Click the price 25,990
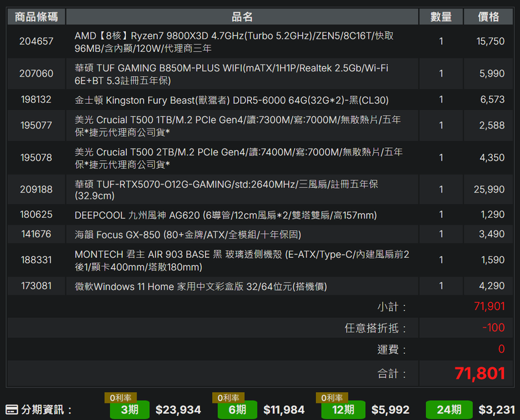The height and width of the screenshot is (420, 520). (489, 189)
